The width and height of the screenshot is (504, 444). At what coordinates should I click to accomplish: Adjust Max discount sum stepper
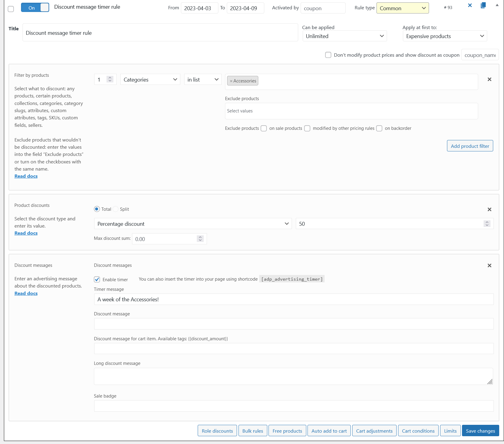tap(200, 239)
